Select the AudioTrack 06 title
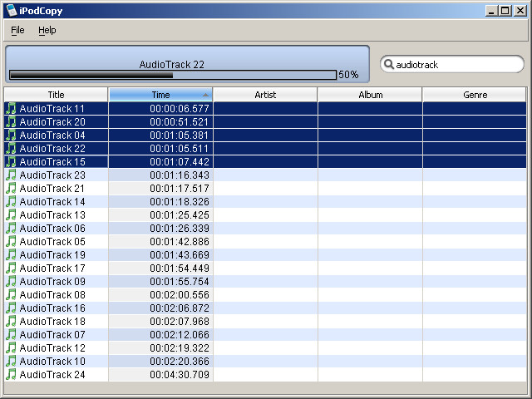This screenshot has width=532, height=399. pos(52,229)
